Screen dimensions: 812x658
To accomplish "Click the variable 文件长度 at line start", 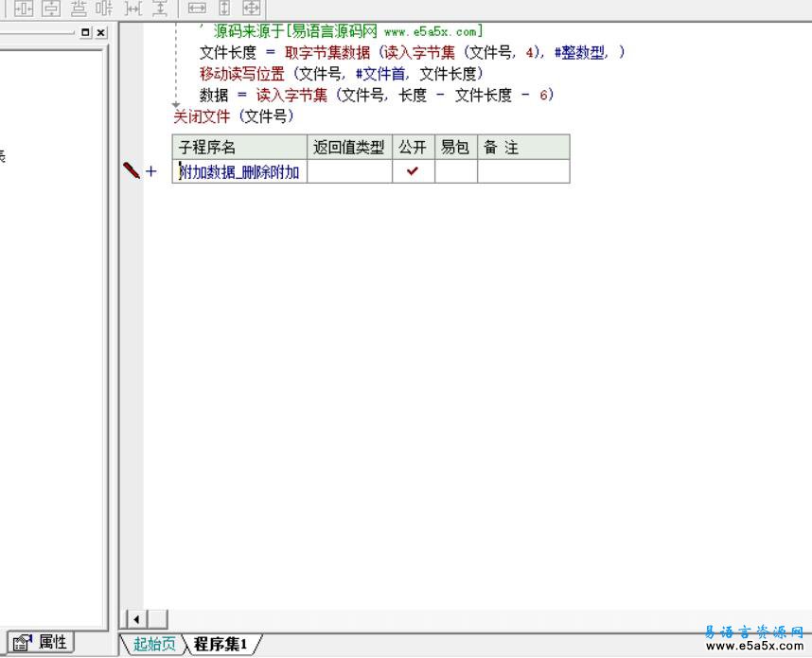I will pyautogui.click(x=228, y=52).
